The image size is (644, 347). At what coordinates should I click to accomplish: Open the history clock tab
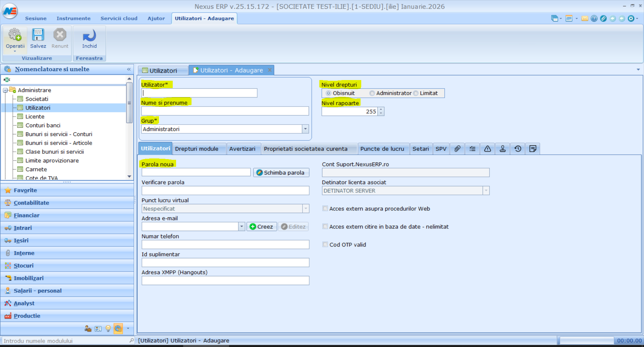[518, 149]
